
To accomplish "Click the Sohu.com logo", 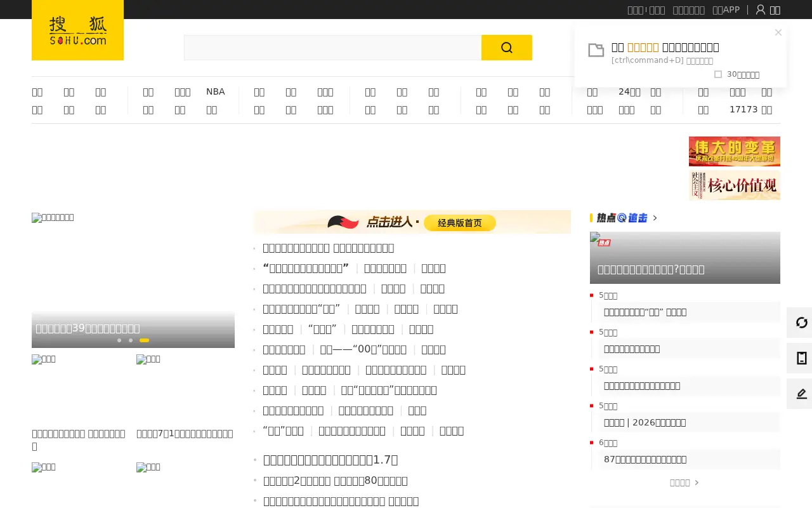I will 77,30.
